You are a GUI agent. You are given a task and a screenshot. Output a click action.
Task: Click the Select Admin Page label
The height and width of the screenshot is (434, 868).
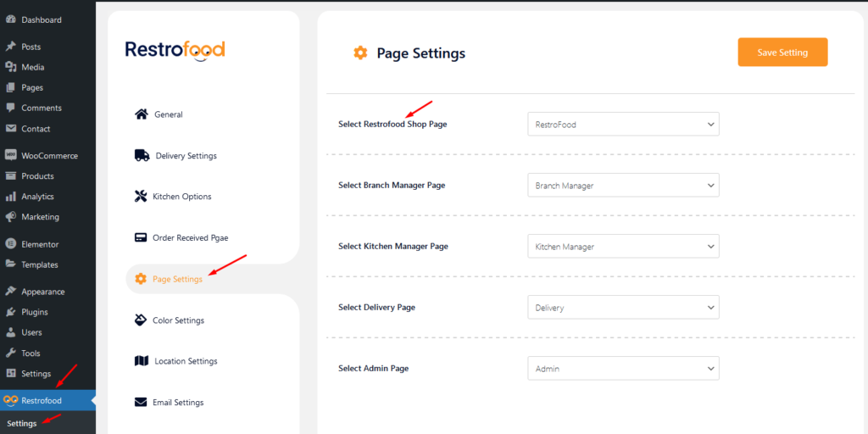coord(373,368)
